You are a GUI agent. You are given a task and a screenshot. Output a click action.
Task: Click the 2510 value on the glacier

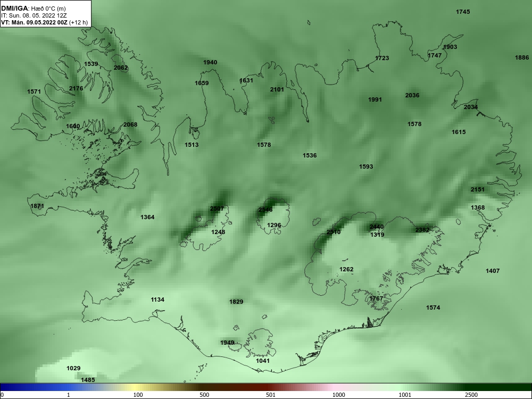(334, 232)
